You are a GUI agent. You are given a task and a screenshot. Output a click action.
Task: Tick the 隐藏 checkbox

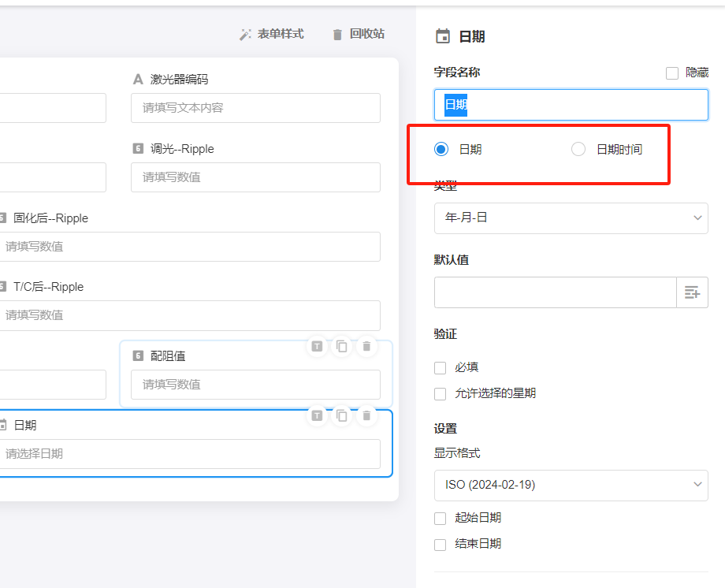(x=672, y=73)
